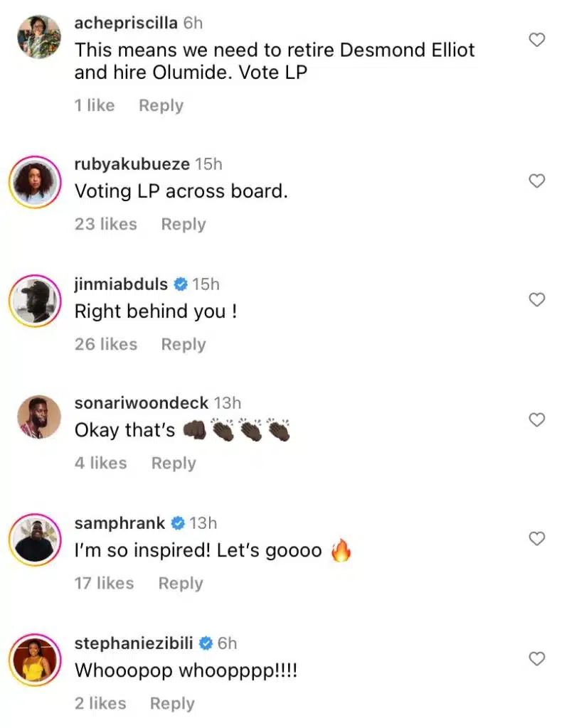Screen dimensions: 579x728
Task: View the 17 likes on samphrank's comment
Action: pyautogui.click(x=104, y=583)
